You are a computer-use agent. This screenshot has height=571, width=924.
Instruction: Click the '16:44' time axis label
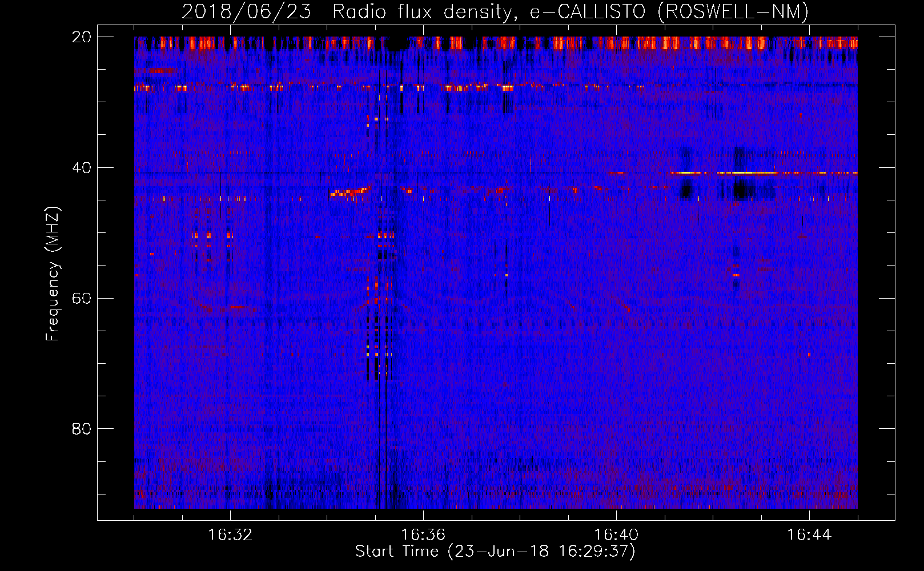point(809,535)
